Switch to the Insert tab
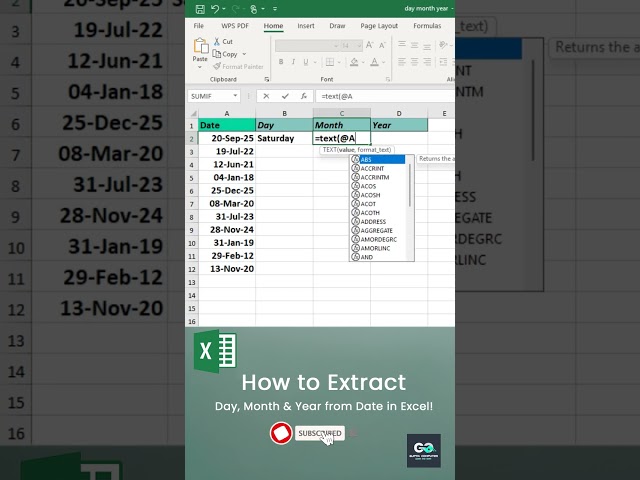This screenshot has height=480, width=640. tap(306, 26)
